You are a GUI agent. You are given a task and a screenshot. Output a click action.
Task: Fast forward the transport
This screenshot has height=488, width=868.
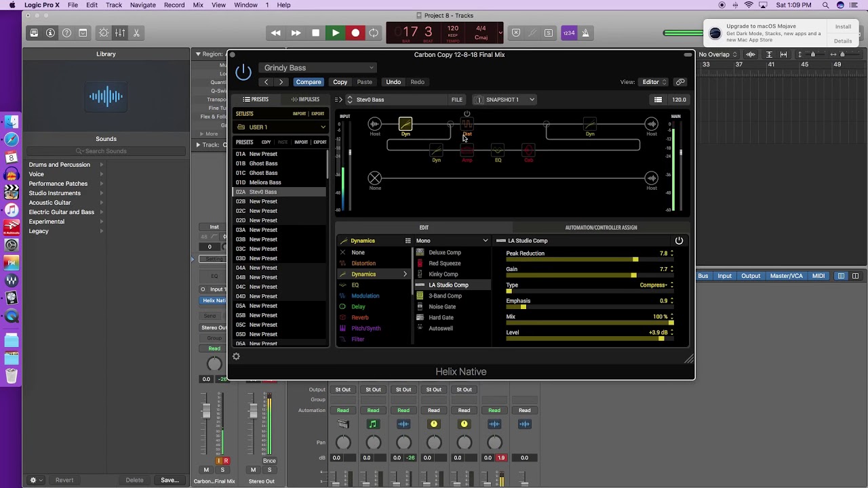(296, 33)
